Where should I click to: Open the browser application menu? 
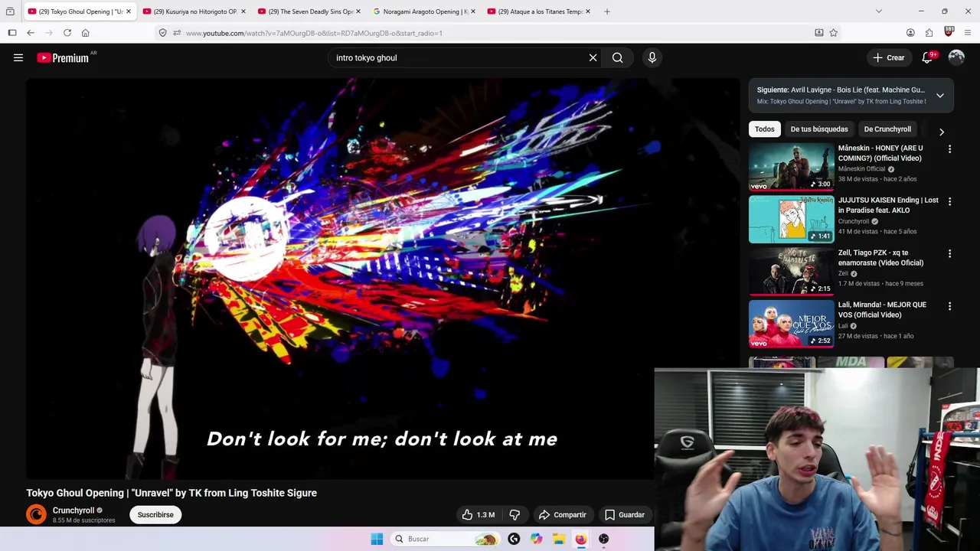968,33
